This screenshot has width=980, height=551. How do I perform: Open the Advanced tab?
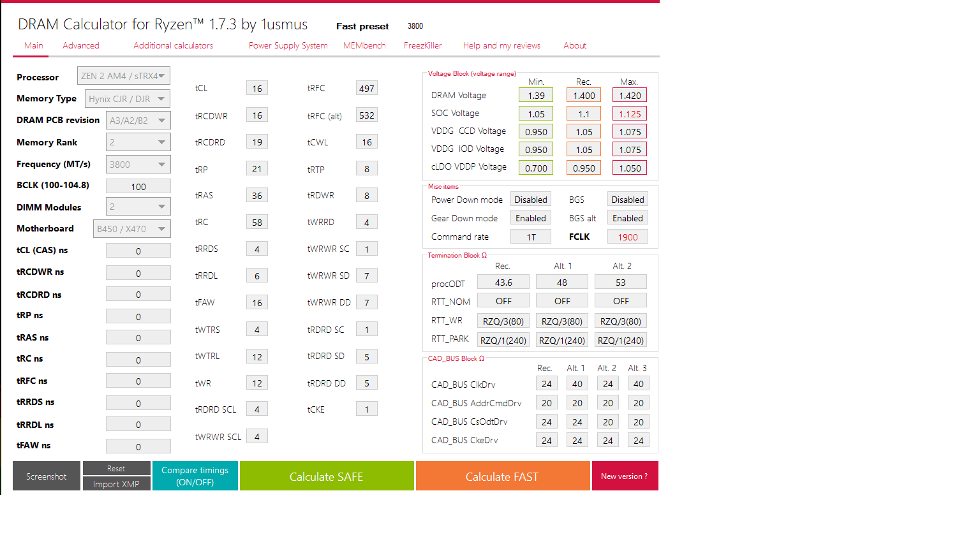(x=81, y=45)
